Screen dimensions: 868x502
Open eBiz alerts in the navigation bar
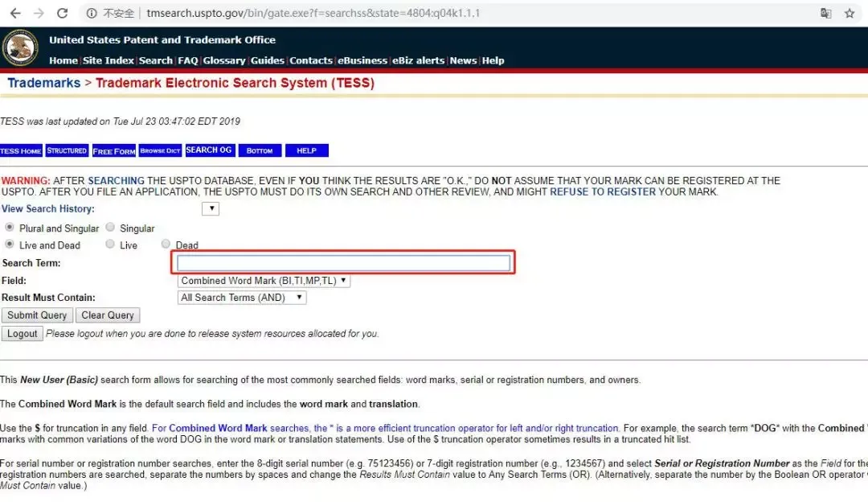(x=419, y=60)
